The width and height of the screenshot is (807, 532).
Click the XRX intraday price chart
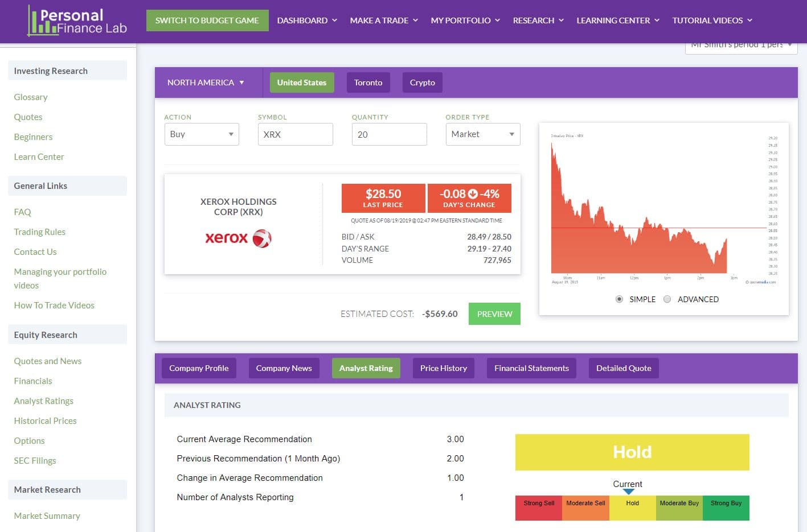click(663, 209)
